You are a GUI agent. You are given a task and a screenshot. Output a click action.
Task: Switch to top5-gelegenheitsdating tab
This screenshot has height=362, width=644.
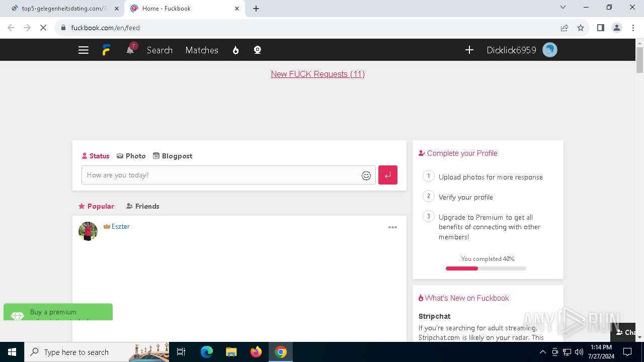[64, 9]
